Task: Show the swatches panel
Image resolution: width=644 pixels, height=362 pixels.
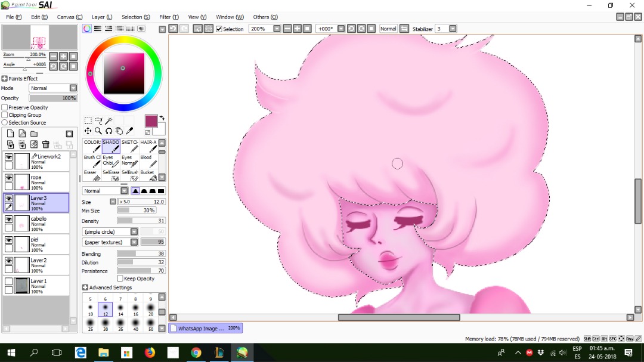Action: [x=130, y=29]
